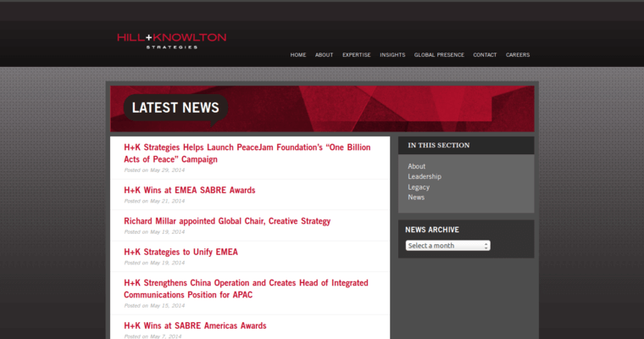Go to the Contact page
The width and height of the screenshot is (644, 339).
(x=485, y=54)
